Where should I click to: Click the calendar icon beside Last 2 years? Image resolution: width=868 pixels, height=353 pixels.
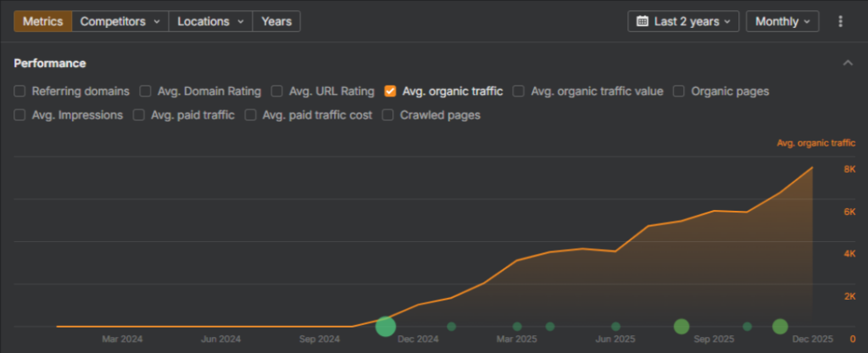point(643,21)
